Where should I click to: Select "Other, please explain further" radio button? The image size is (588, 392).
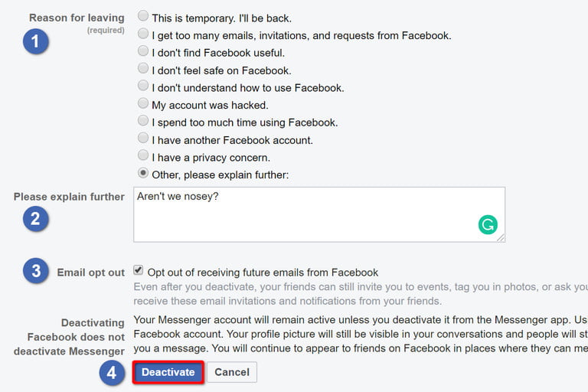click(x=143, y=173)
